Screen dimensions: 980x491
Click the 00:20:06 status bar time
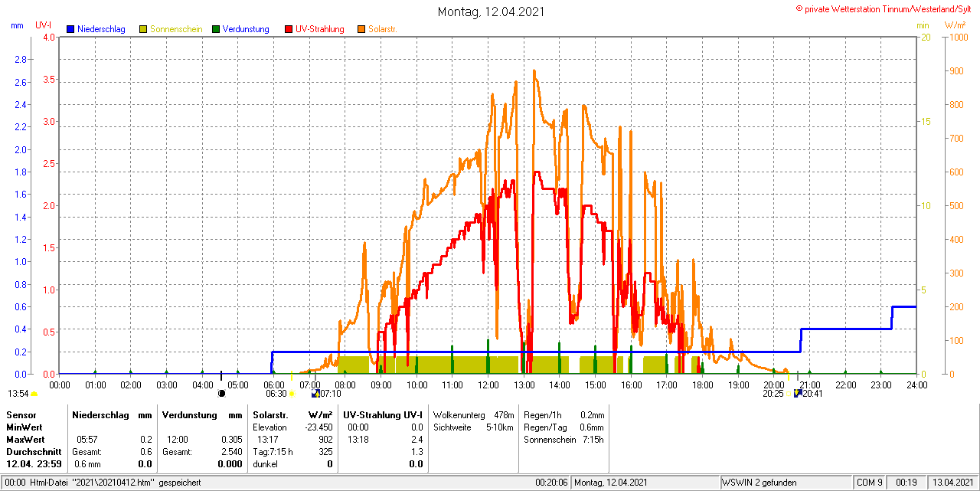click(x=551, y=483)
